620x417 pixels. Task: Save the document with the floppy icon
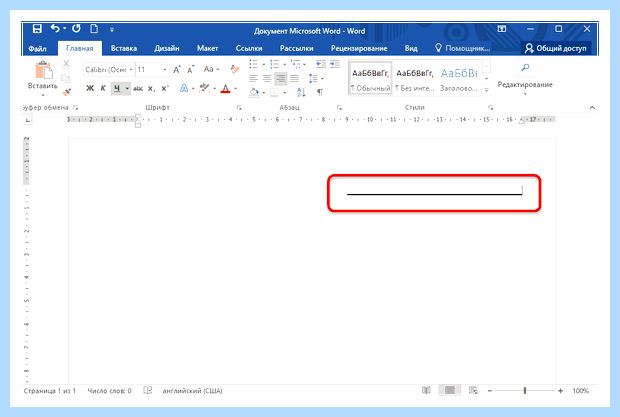coord(37,29)
